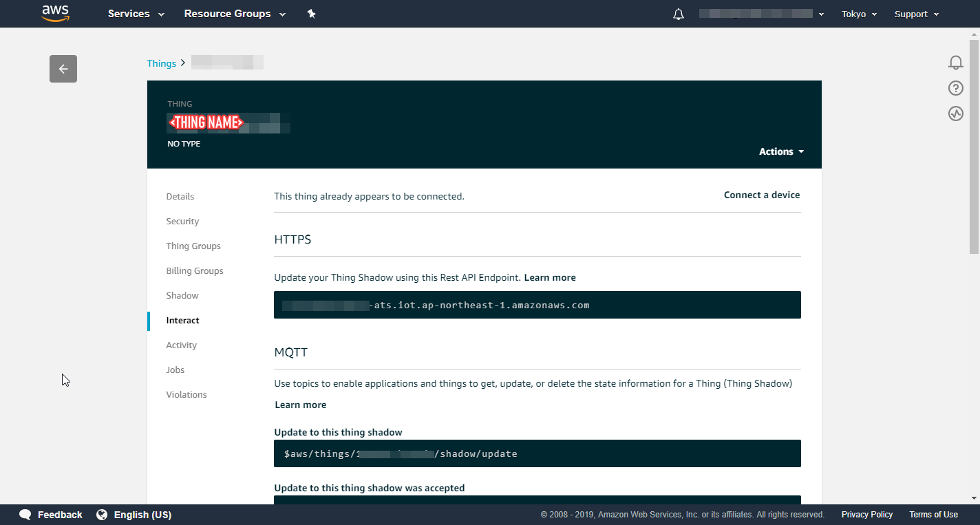Click the Feedback speech bubble icon
Image resolution: width=980 pixels, height=525 pixels.
(x=25, y=515)
